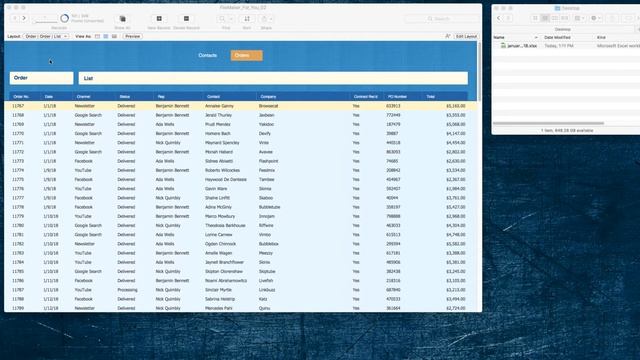Viewport: 640px width, 360px height.
Task: Select gallery view in Finder
Action: click(564, 18)
